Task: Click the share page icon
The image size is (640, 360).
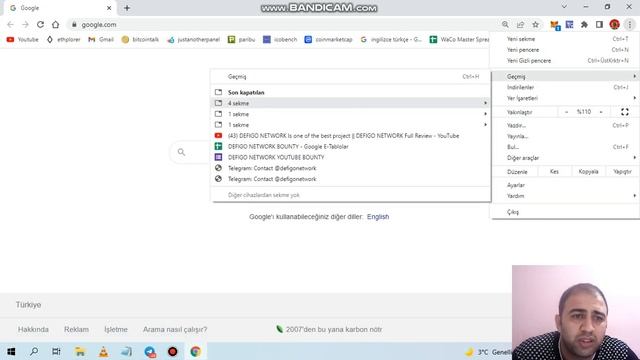Action: click(520, 24)
